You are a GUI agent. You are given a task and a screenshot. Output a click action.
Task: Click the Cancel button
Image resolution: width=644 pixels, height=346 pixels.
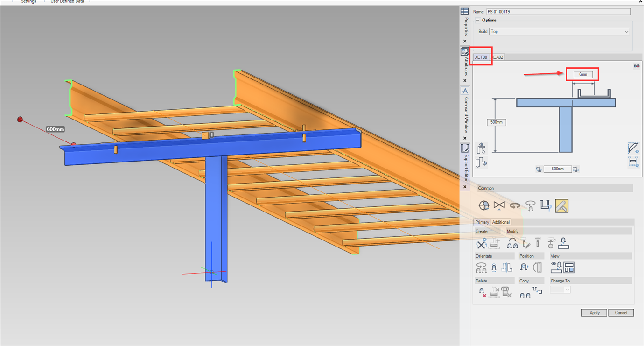[x=621, y=313]
